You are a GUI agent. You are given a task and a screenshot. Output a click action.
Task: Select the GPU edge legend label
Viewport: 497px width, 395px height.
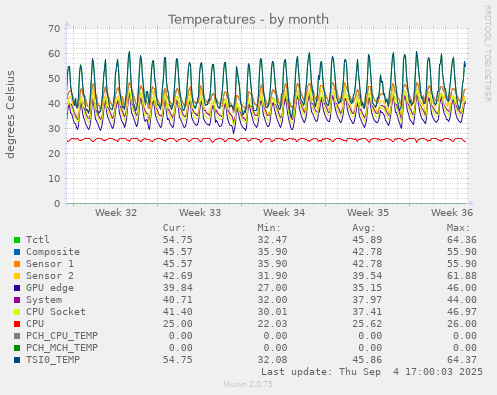pos(50,288)
